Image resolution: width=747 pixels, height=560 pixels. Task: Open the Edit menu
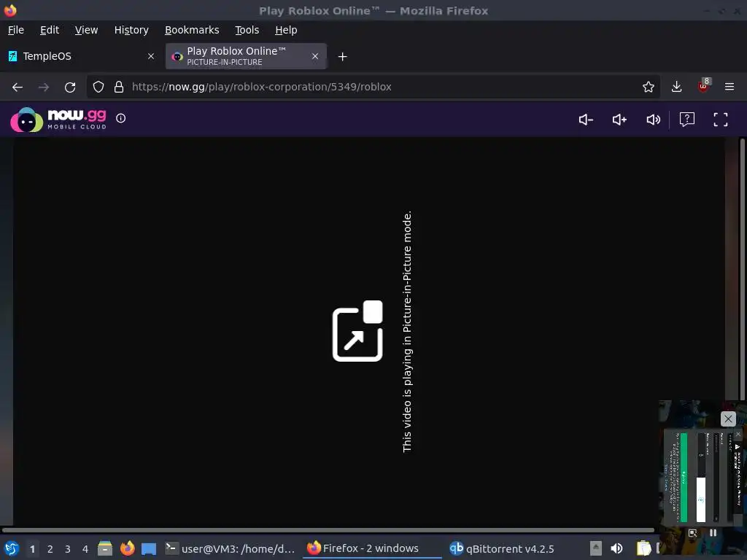click(x=50, y=30)
